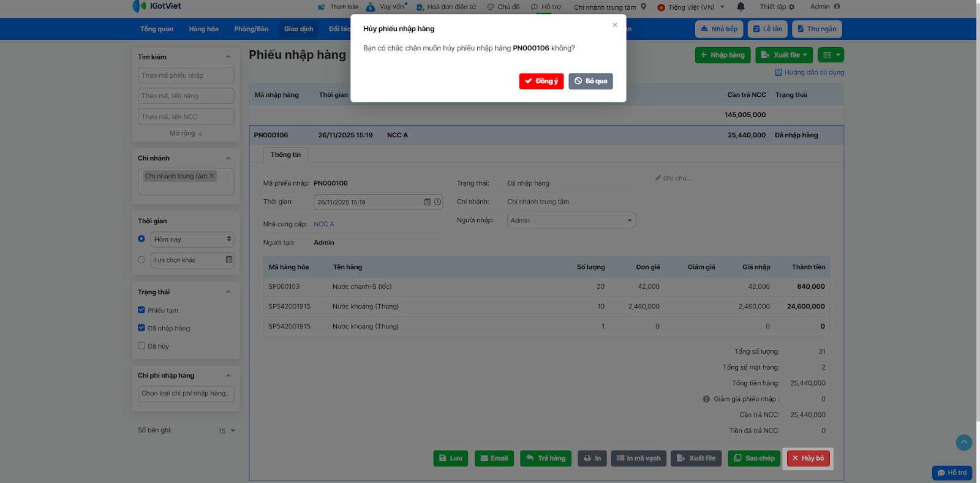
Task: Click the Trả hàng button
Action: [546, 458]
